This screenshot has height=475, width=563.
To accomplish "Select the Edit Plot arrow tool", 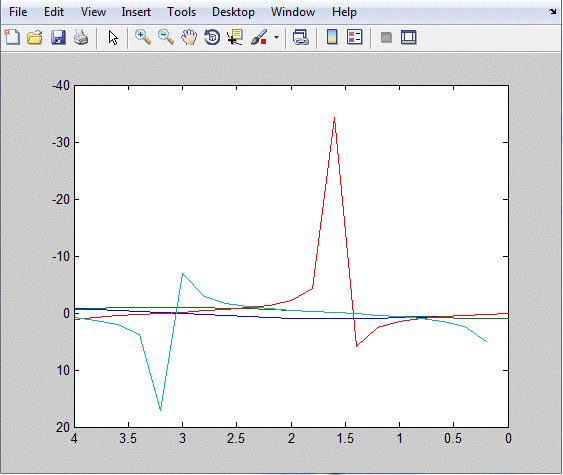I will click(113, 37).
